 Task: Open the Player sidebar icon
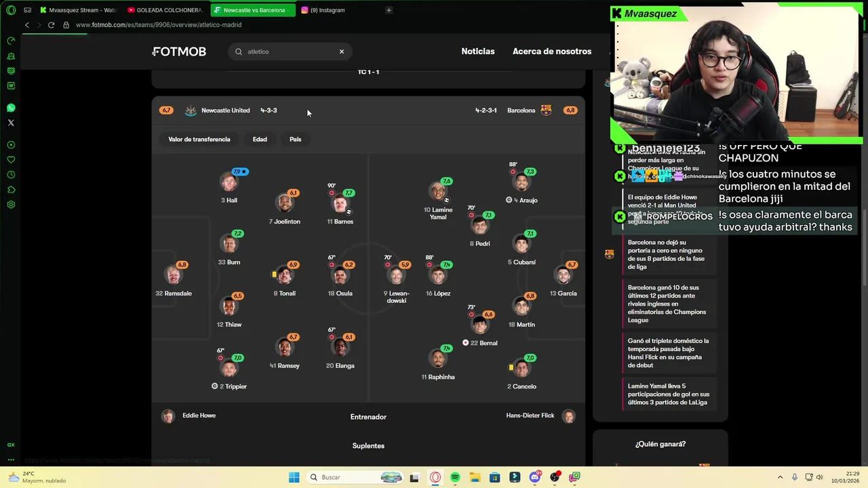[x=11, y=145]
